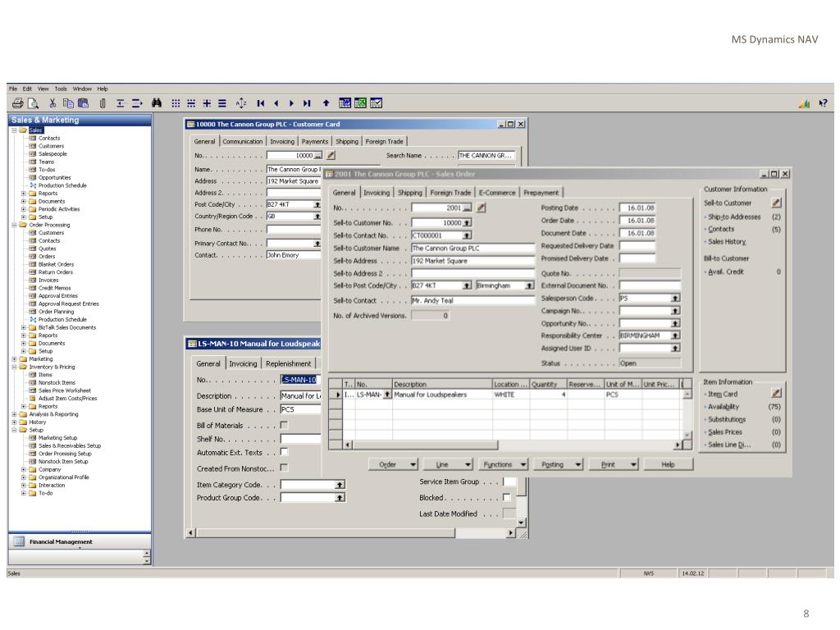Go to the Last record arrow
840x630 pixels.
tap(307, 103)
